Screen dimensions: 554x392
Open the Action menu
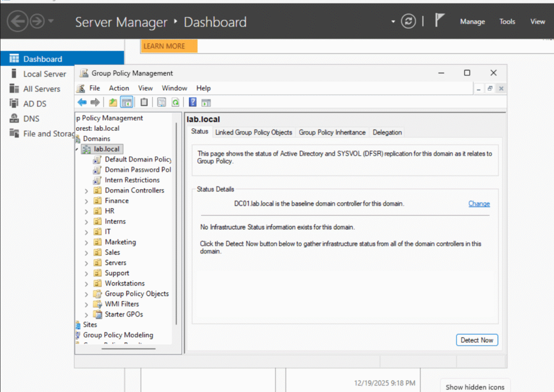[x=119, y=88]
